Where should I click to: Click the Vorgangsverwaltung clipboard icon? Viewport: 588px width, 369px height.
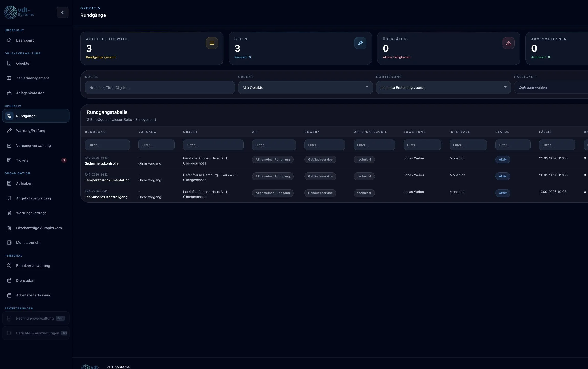pos(9,146)
